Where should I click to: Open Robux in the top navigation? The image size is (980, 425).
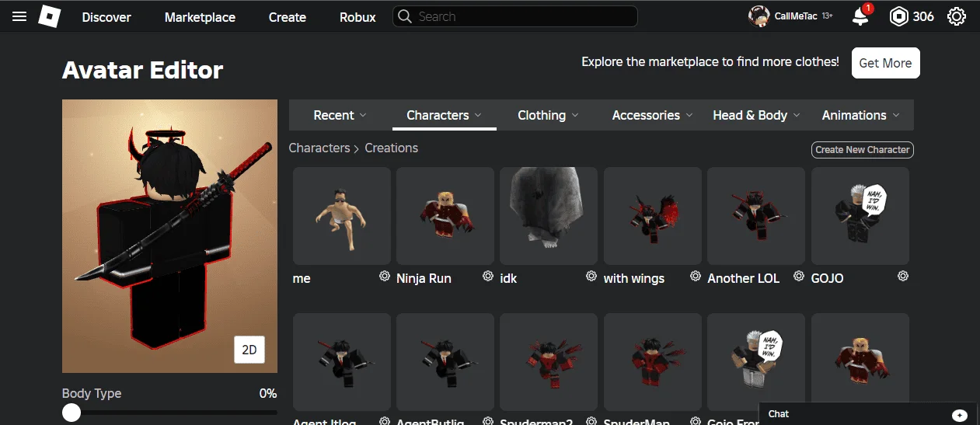[357, 17]
